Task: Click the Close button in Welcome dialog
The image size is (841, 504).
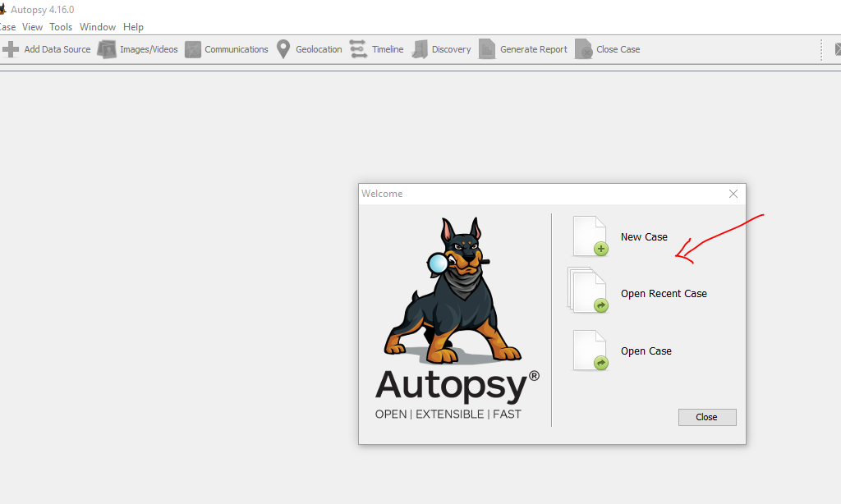Action: (707, 417)
